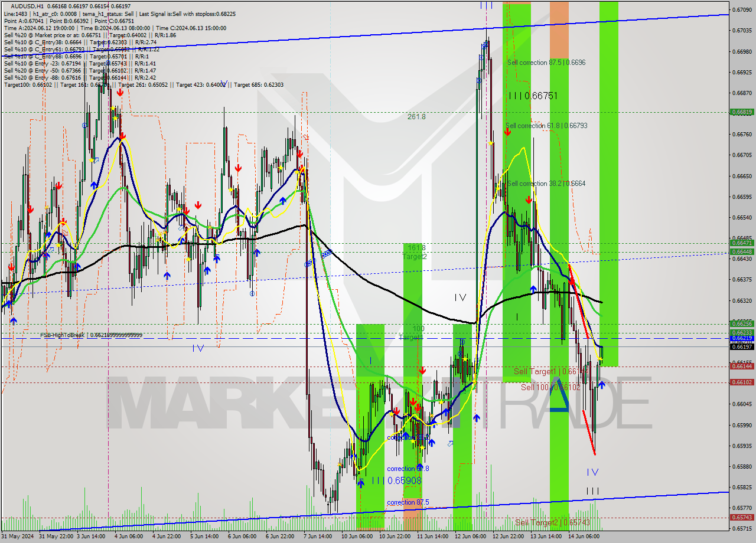Screen dimensions: 756x543
Task: Click the 'Sell %10 @ C_Entry61: 0.66793' line
Action: (x=82, y=49)
